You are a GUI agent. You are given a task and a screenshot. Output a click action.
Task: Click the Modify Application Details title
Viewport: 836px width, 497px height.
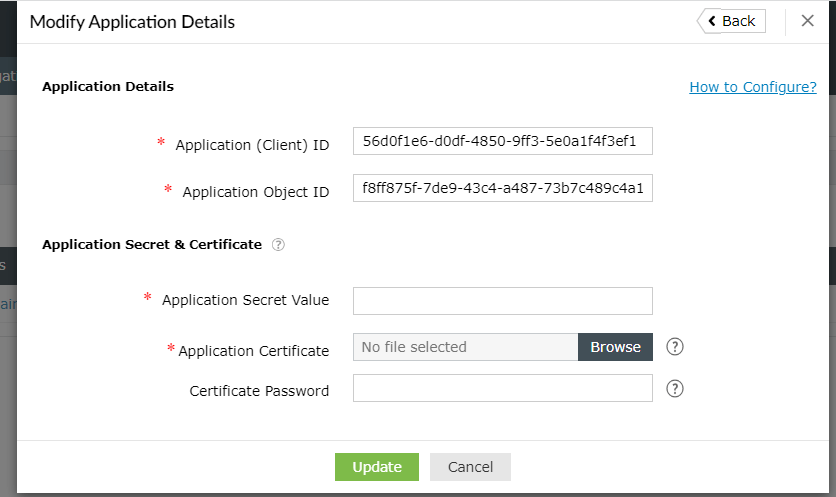[x=132, y=21]
